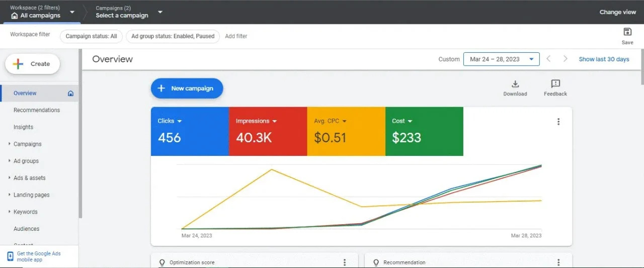This screenshot has width=644, height=268.
Task: Expand the Campaigns sidebar section
Action: pyautogui.click(x=10, y=144)
